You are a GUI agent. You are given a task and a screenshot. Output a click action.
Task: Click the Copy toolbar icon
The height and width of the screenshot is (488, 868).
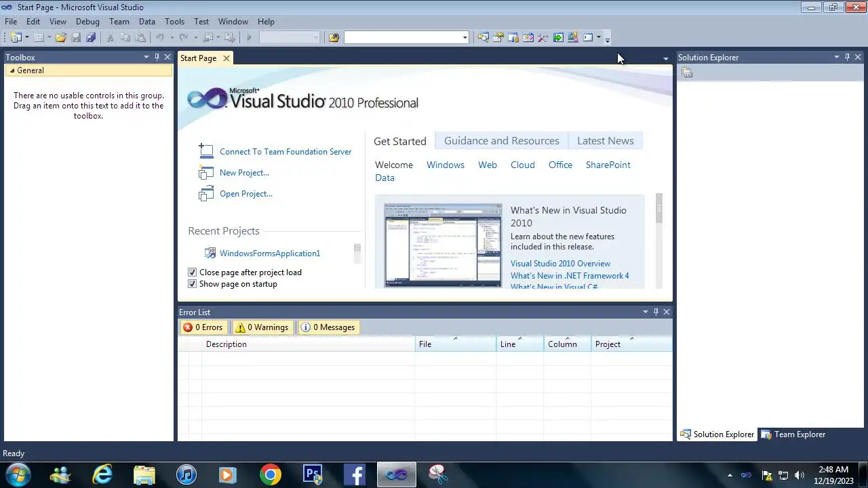[x=125, y=38]
